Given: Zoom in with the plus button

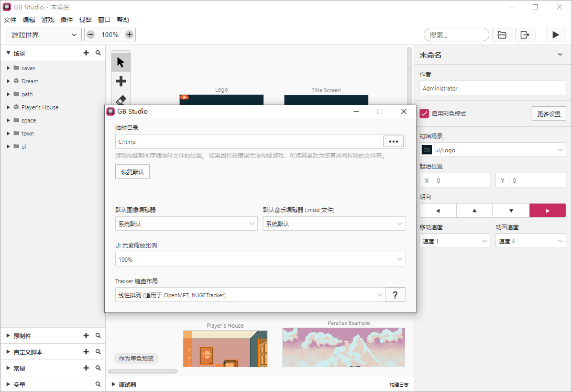Looking at the screenshot, I should [x=129, y=35].
